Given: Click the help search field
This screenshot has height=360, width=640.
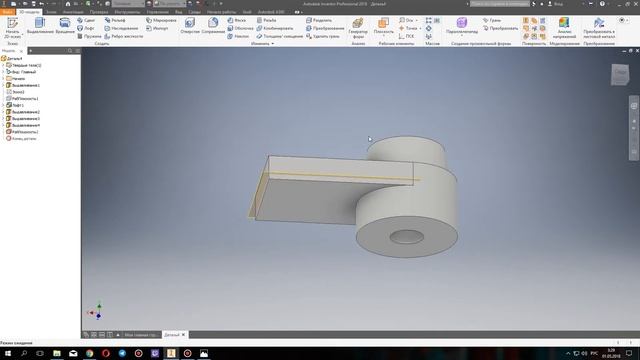Looking at the screenshot, I should (x=500, y=4).
